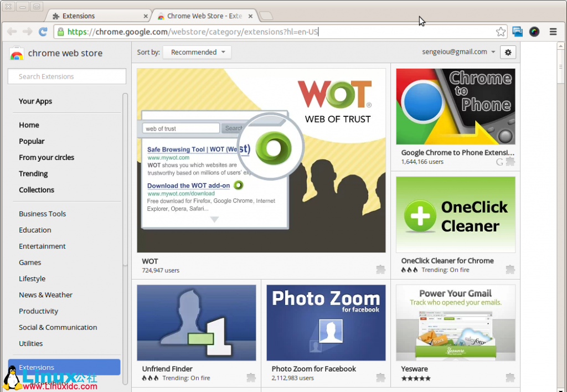Click the Google Chrome to Phone Extension title
The image size is (567, 392).
(x=457, y=153)
